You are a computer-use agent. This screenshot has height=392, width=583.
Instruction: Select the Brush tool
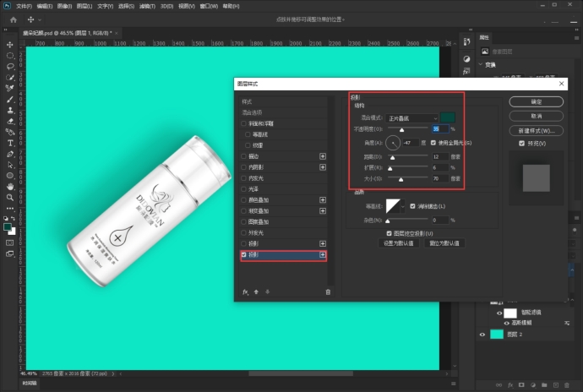pyautogui.click(x=10, y=100)
